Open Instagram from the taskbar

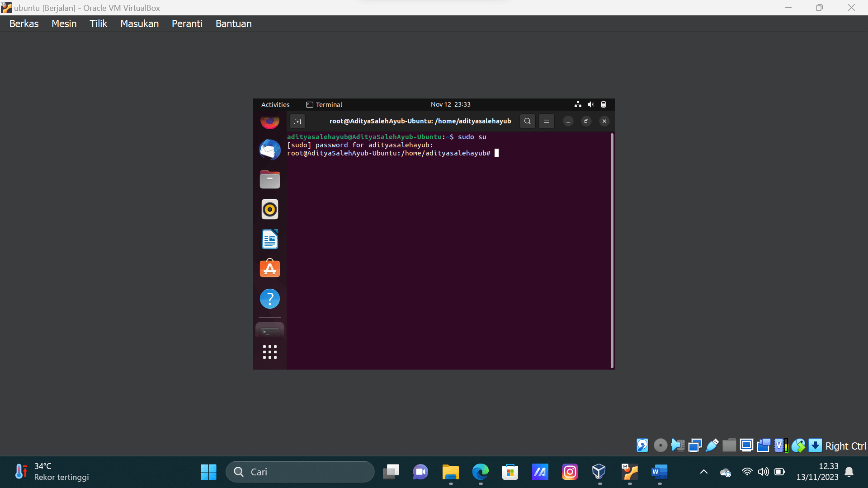click(570, 472)
